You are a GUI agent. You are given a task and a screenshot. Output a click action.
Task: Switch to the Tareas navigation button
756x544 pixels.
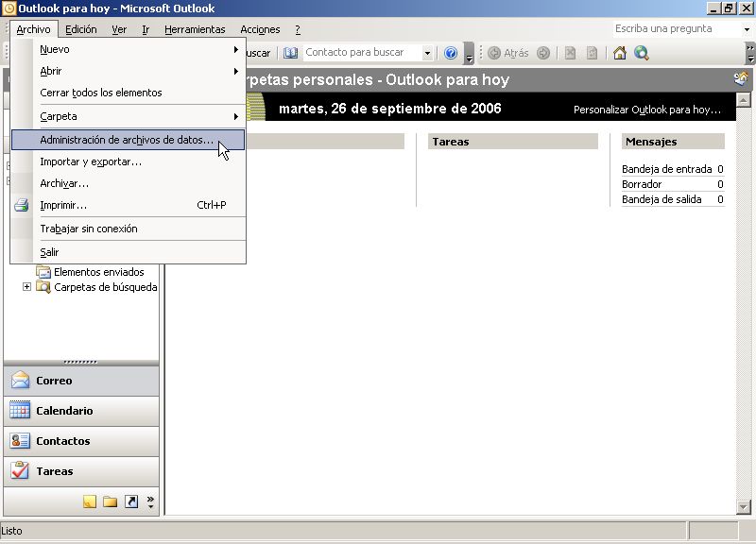tap(81, 471)
